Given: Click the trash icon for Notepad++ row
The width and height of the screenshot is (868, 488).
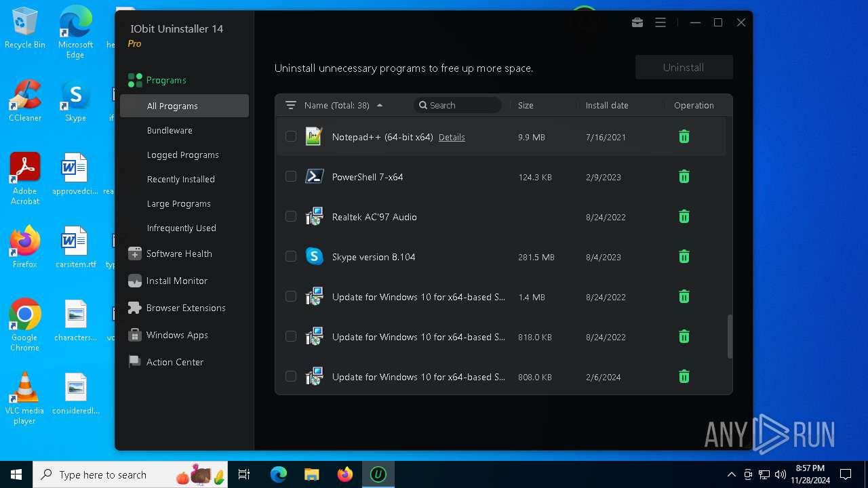Looking at the screenshot, I should [684, 137].
